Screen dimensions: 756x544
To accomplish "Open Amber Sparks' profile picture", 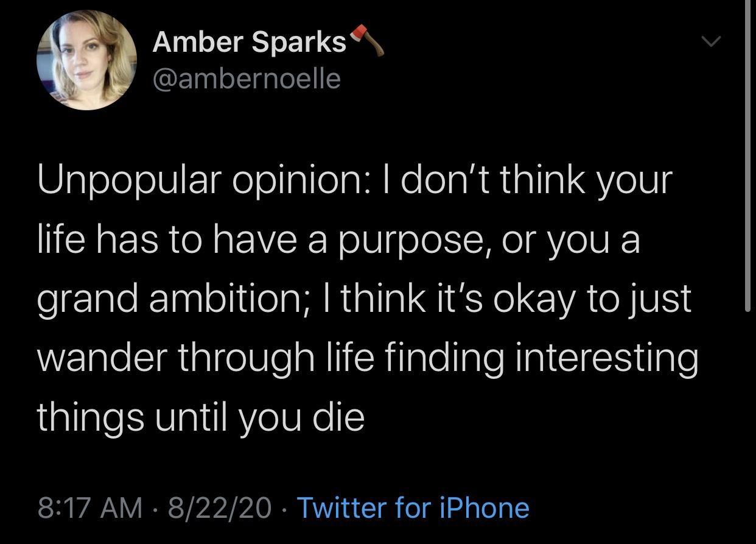I will pos(86,60).
